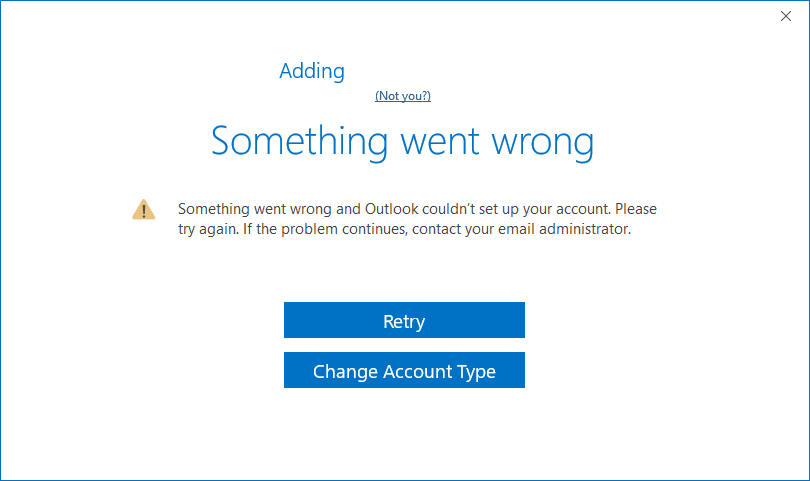Image resolution: width=810 pixels, height=481 pixels.
Task: Retry setting up the Outlook account
Action: coord(404,320)
